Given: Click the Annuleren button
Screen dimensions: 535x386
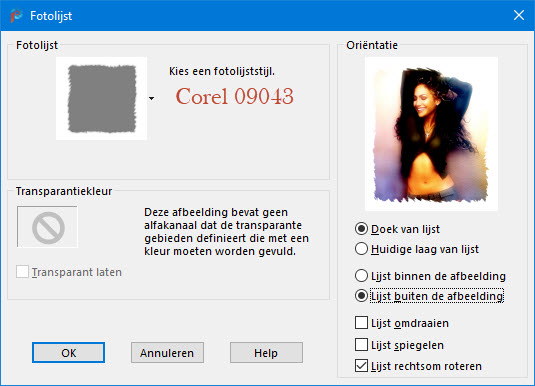Looking at the screenshot, I should tap(167, 353).
